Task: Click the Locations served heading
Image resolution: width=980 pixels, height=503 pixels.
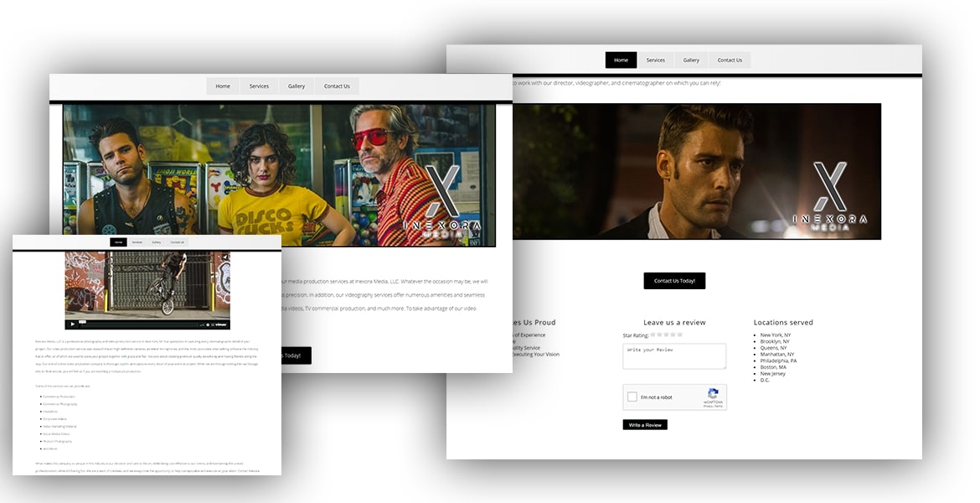Action: pos(783,322)
